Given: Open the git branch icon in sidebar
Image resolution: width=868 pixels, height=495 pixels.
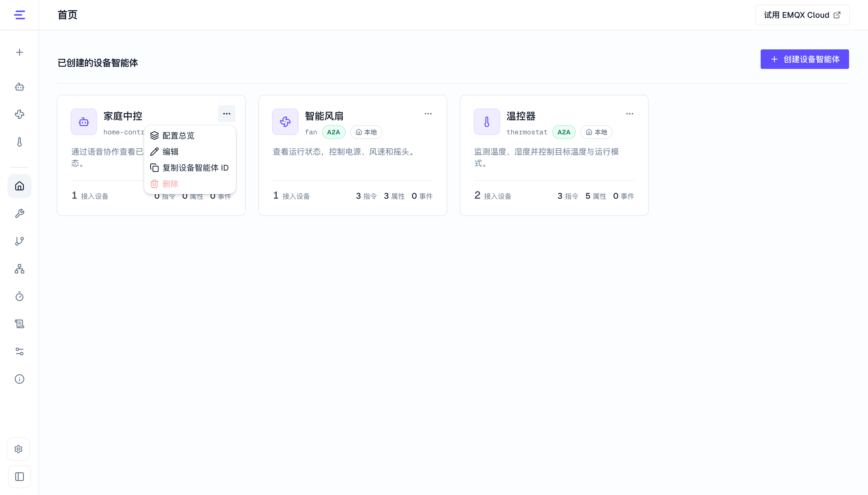Looking at the screenshot, I should (x=19, y=241).
